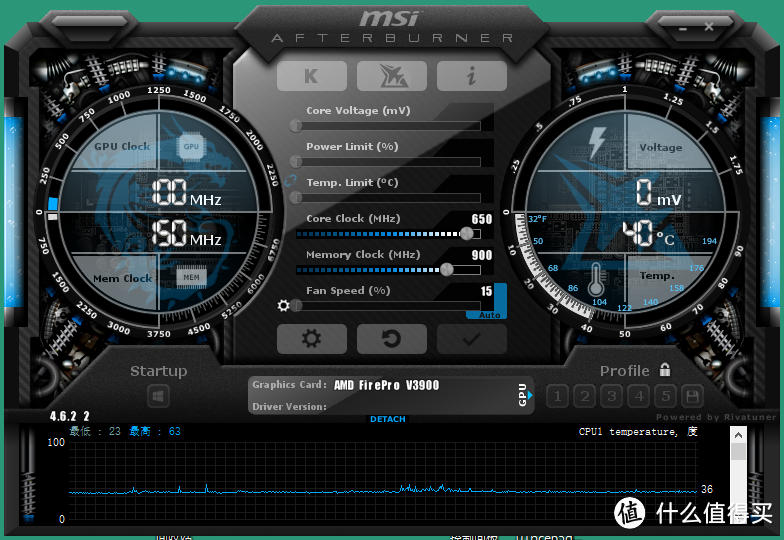Click the Memory Clock slider handle
Viewport: 784px width, 540px height.
click(446, 269)
